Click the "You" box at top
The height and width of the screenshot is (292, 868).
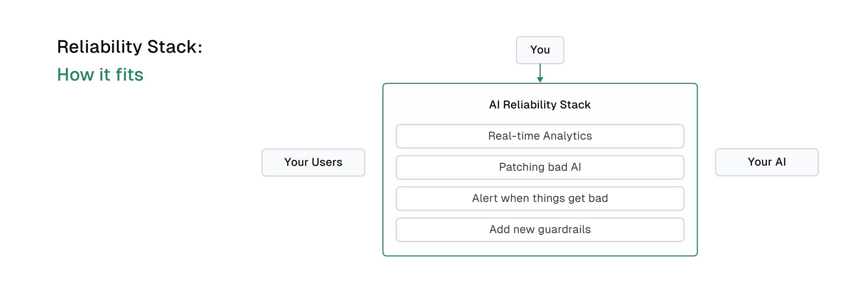(x=540, y=50)
